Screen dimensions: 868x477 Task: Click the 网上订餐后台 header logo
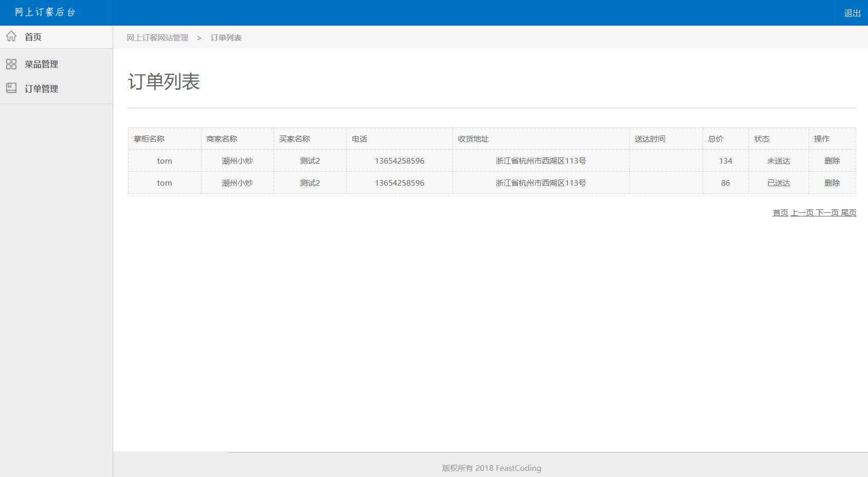pyautogui.click(x=45, y=12)
